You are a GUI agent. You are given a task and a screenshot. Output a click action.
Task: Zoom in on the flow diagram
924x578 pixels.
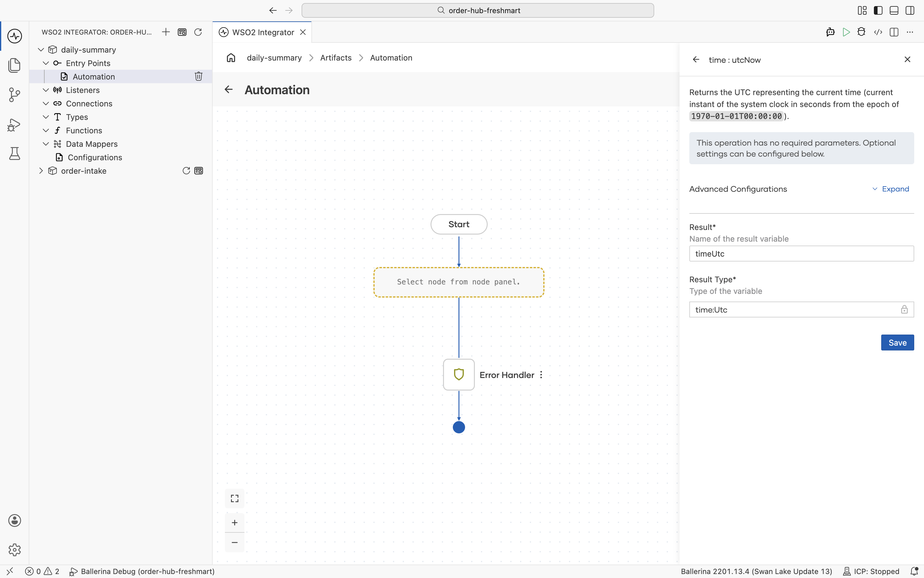coord(234,523)
